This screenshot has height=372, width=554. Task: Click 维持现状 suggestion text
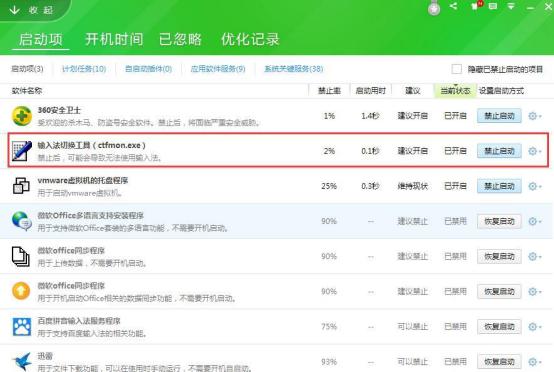(413, 186)
